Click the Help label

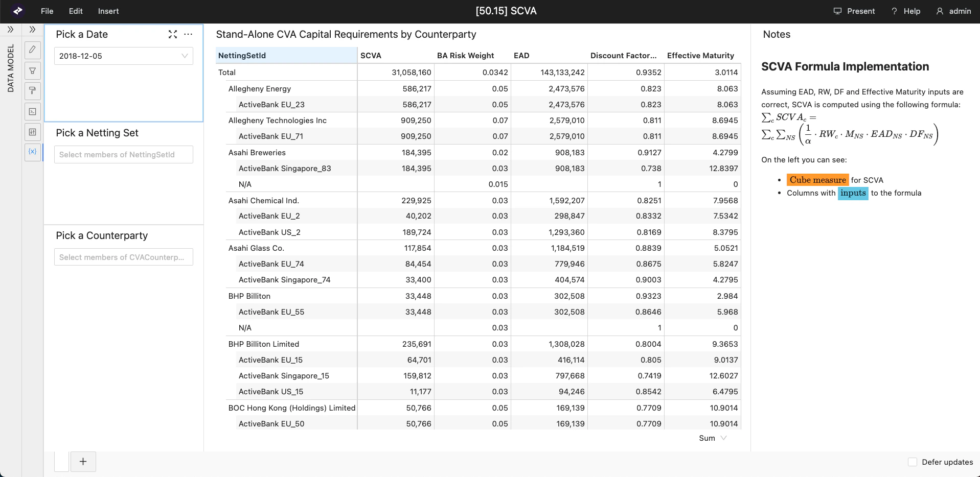[x=912, y=11]
